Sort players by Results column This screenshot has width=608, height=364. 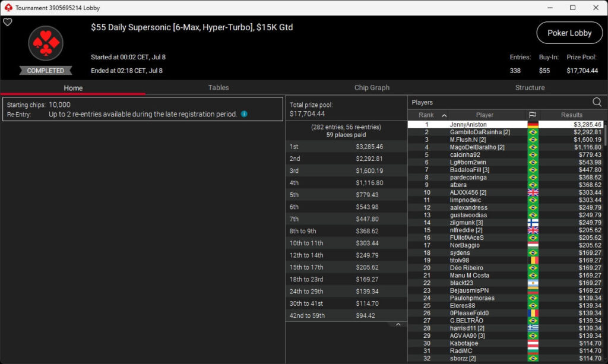pyautogui.click(x=571, y=115)
